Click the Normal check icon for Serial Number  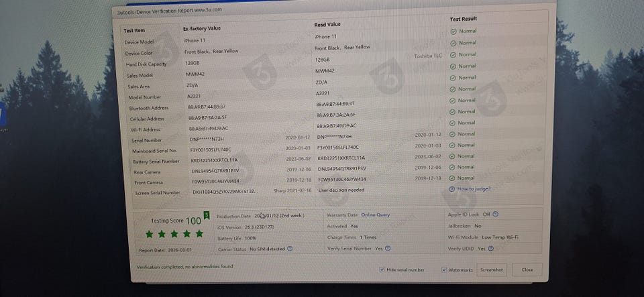452,134
